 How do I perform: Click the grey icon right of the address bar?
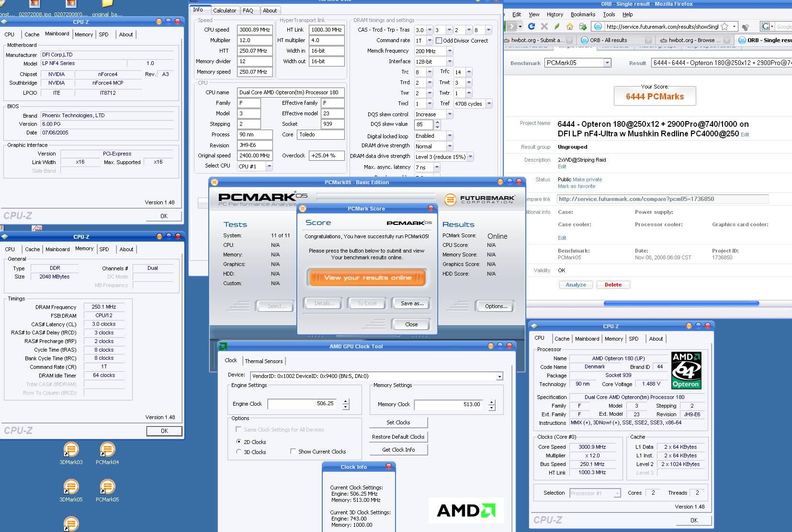747,27
